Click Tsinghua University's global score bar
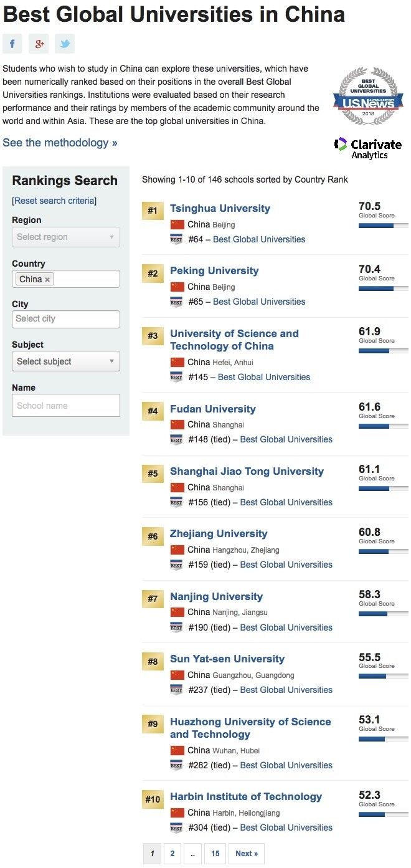Screen dimensions: 411x868 coord(383,226)
